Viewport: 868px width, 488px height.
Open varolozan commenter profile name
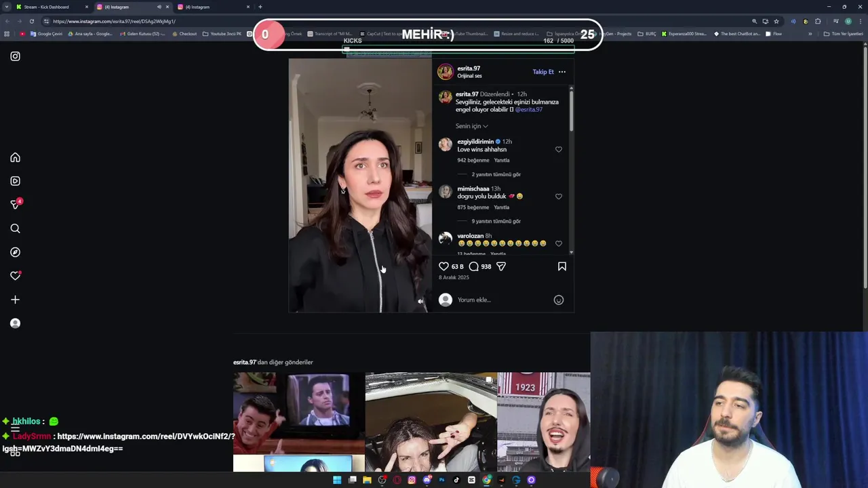click(470, 236)
